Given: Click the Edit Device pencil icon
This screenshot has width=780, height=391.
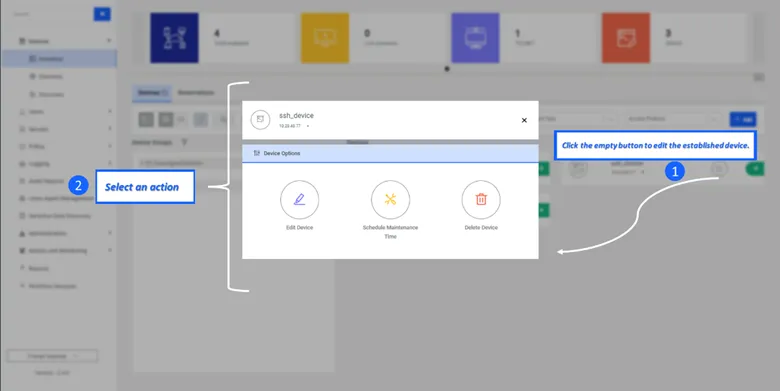Looking at the screenshot, I should click(x=299, y=199).
